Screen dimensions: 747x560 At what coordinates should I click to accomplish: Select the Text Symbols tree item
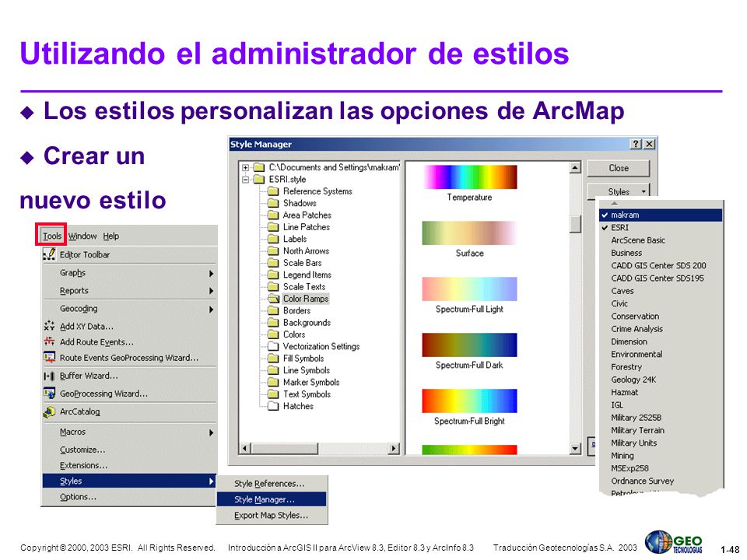pyautogui.click(x=307, y=394)
